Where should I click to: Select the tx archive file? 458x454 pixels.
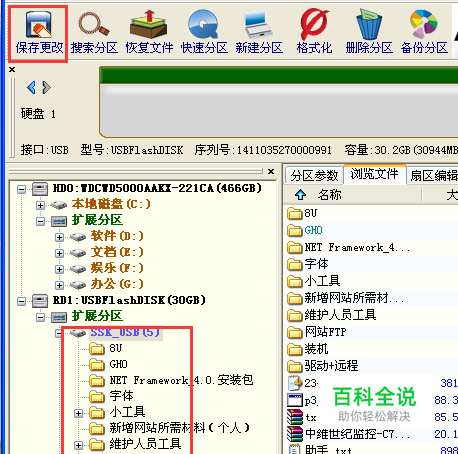pos(311,417)
